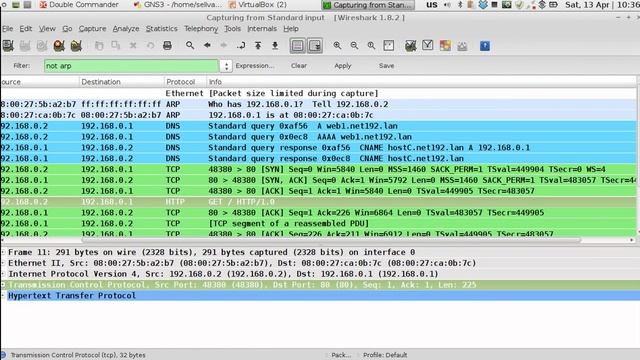The height and width of the screenshot is (360, 640).
Task: Open the Find packet magnifier tool
Action: [190, 45]
